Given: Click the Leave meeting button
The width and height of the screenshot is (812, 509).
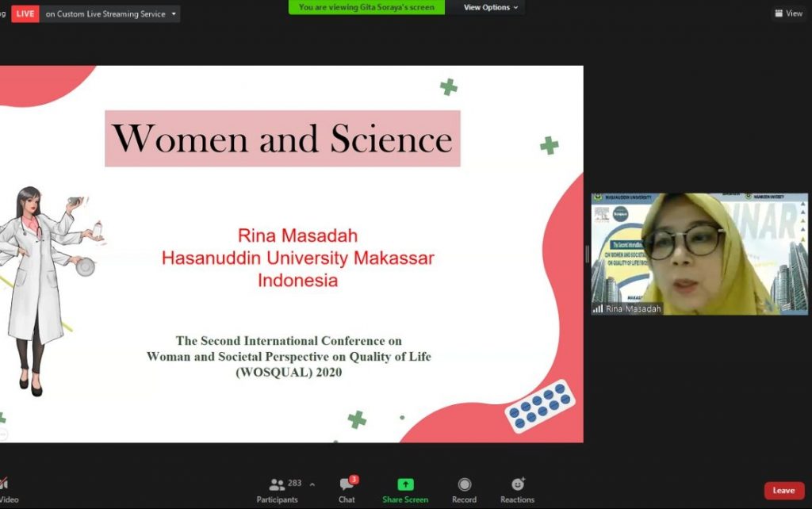Looking at the screenshot, I should coord(783,491).
